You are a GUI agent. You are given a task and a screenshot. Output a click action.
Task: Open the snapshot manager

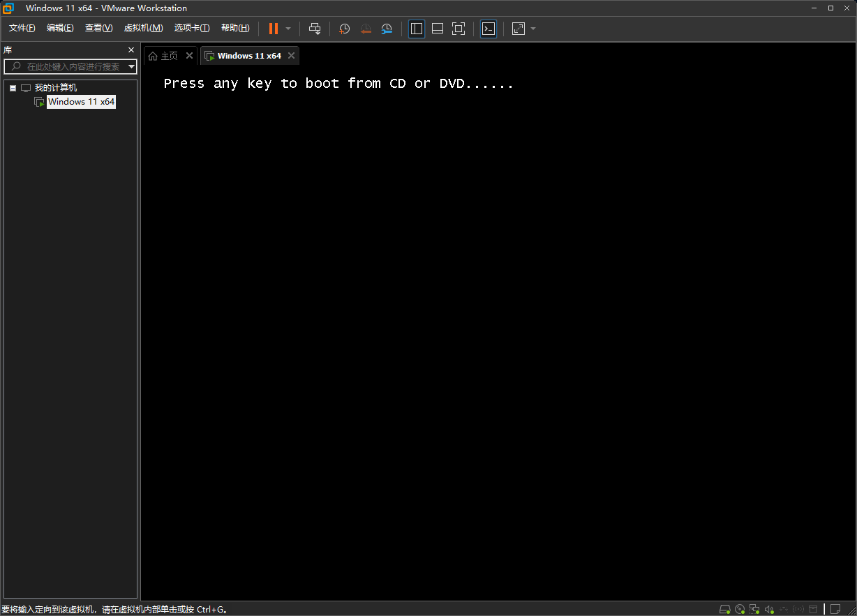point(387,29)
